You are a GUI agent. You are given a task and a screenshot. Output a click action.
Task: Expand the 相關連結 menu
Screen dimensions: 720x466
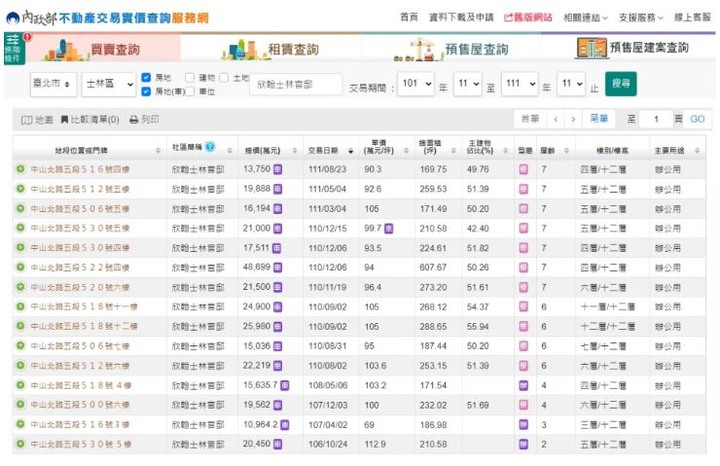click(x=585, y=18)
